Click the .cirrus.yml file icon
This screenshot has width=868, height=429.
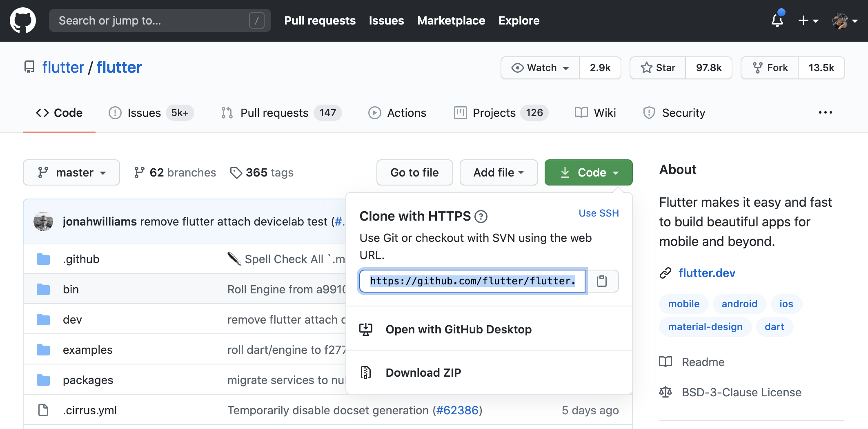pyautogui.click(x=43, y=410)
